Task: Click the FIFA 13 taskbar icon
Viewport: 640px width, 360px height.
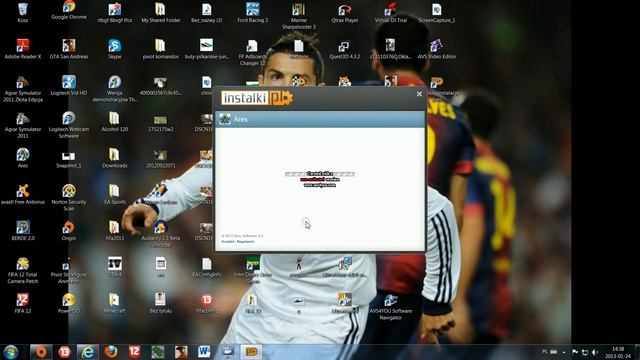Action: [x=64, y=352]
